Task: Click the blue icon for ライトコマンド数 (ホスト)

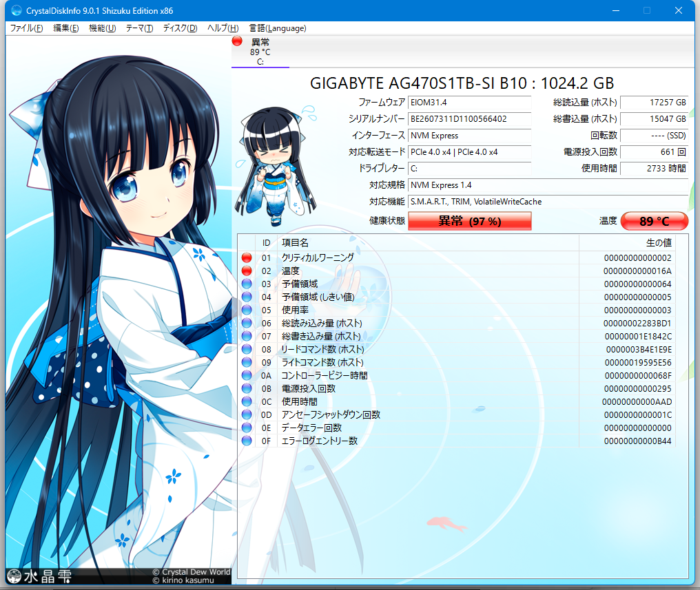Action: [x=247, y=362]
